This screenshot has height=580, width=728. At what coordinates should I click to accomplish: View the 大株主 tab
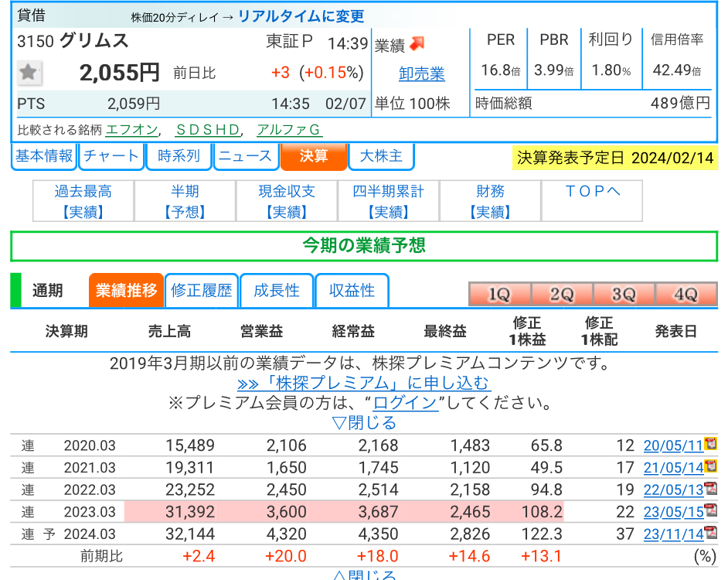click(x=381, y=156)
